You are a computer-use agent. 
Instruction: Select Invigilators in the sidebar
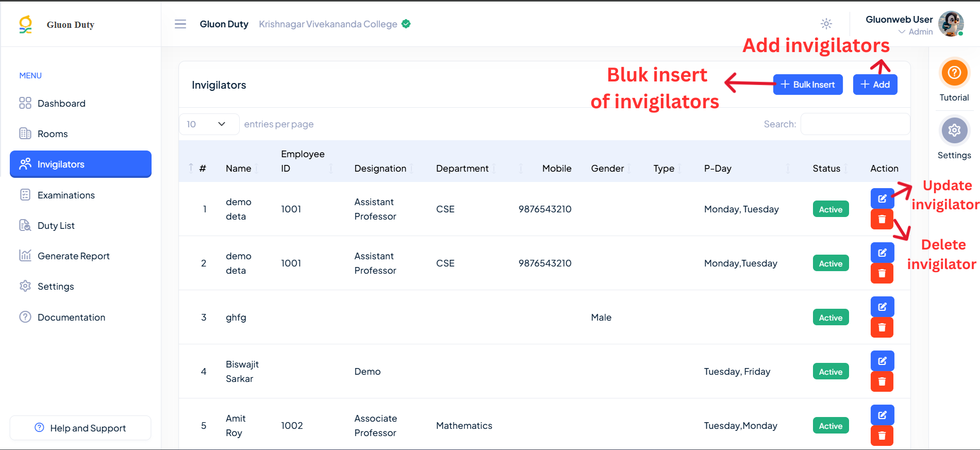pyautogui.click(x=80, y=164)
